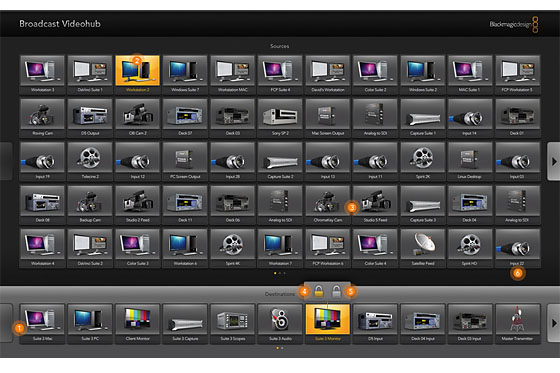The height and width of the screenshot is (373, 560).
Task: Choose the Capture Suite 2 source
Action: point(280,161)
